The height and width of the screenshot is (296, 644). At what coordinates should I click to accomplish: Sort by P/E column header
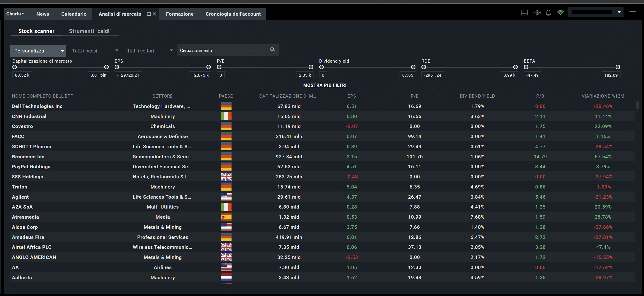pos(415,96)
